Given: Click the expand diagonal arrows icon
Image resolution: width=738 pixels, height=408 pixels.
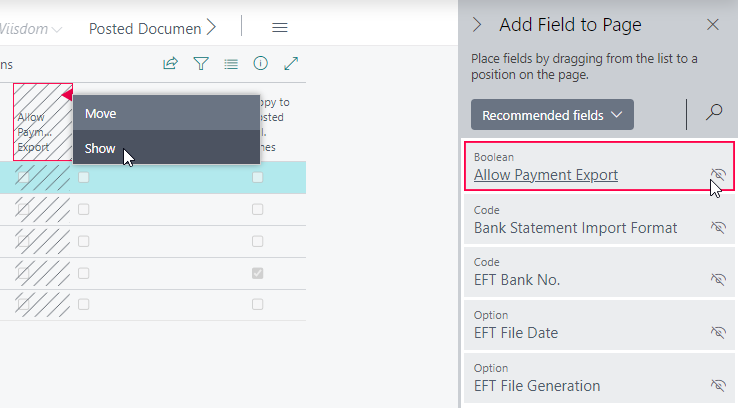Looking at the screenshot, I should (291, 63).
